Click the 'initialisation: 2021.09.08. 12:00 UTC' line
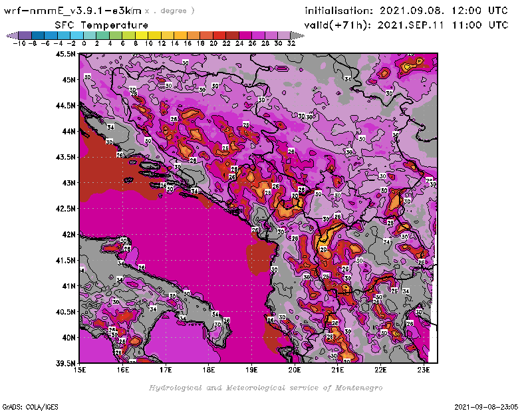 click(406, 11)
